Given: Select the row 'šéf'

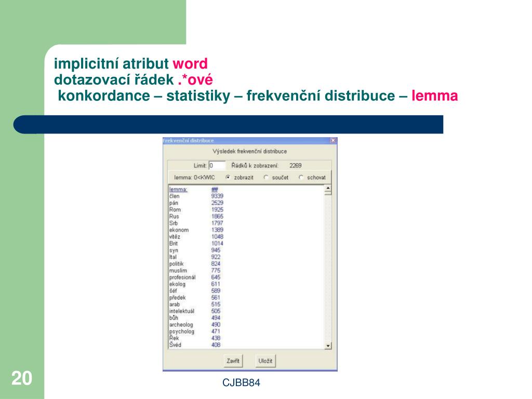Looking at the screenshot, I should (195, 291).
